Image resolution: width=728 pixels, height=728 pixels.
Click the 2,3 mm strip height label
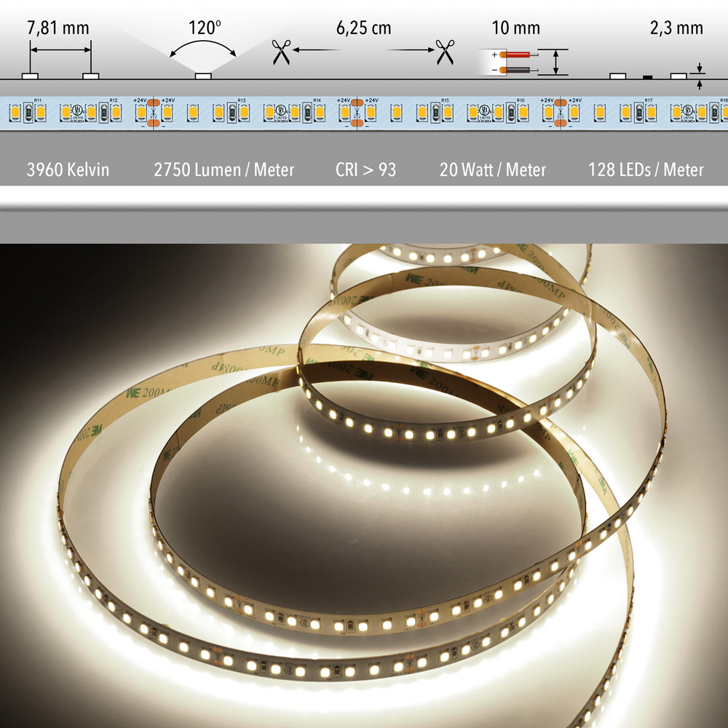pos(676,29)
